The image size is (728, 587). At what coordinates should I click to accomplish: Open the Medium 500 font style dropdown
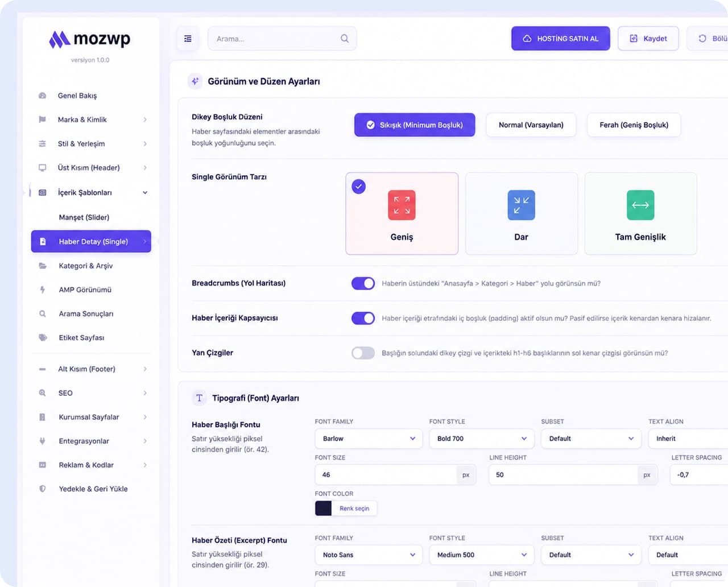(x=482, y=555)
